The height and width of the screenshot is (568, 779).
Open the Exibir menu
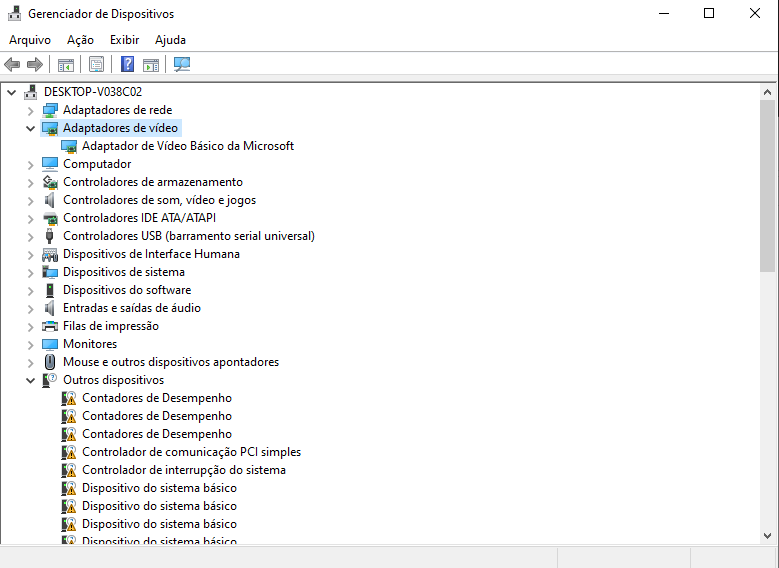pos(124,40)
